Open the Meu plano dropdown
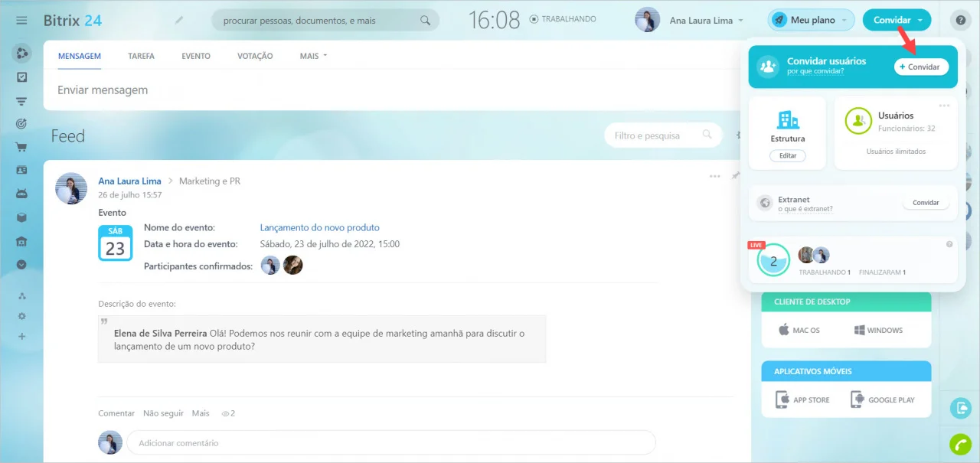The height and width of the screenshot is (463, 980). (812, 21)
